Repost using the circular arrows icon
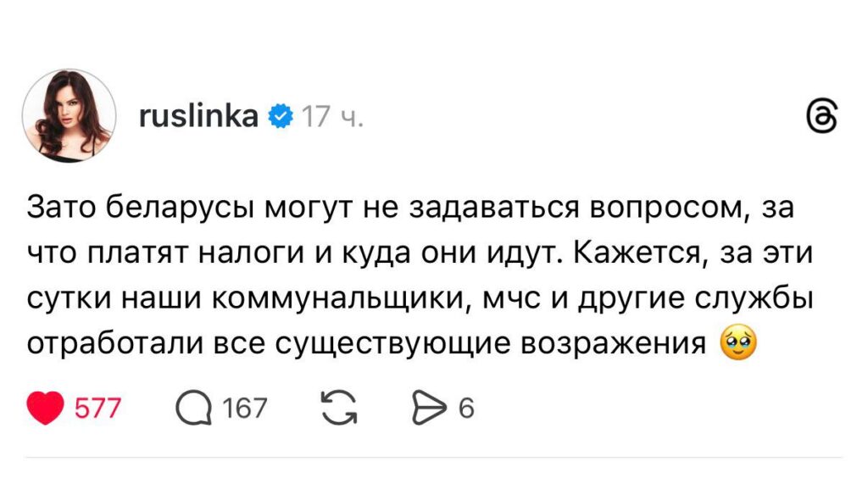The image size is (868, 478). [339, 409]
